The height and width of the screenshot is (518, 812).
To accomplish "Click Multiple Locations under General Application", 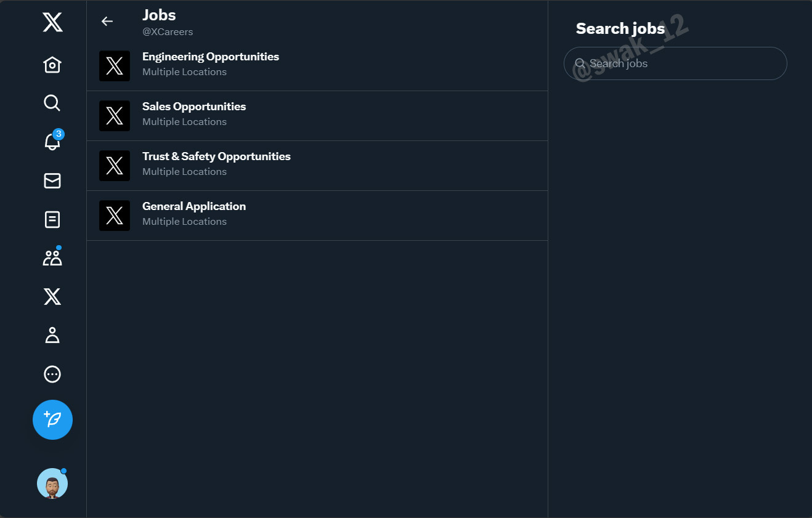I will point(184,221).
